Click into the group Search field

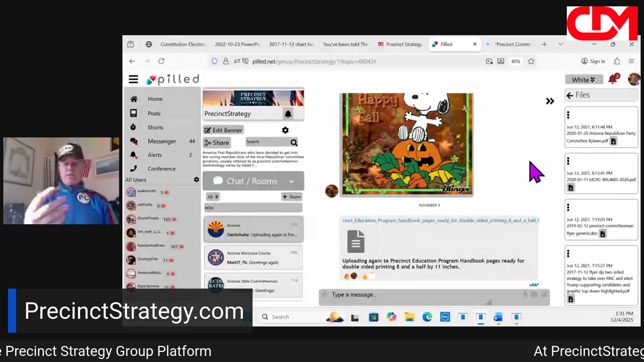click(x=267, y=142)
